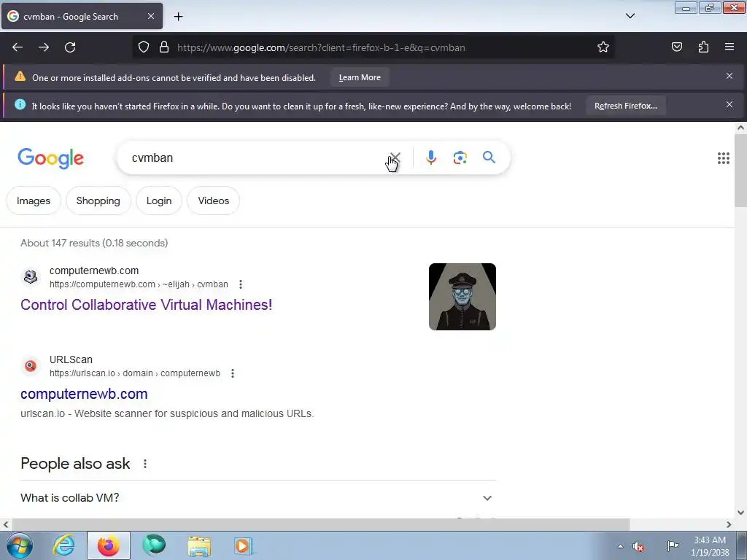Close the cvmban Google Search tab

coord(150,16)
